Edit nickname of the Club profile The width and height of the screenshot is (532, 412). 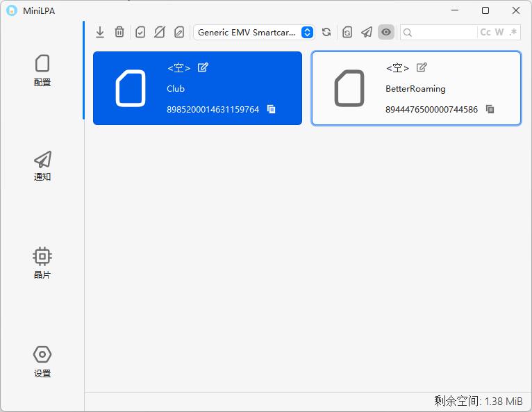click(x=203, y=67)
